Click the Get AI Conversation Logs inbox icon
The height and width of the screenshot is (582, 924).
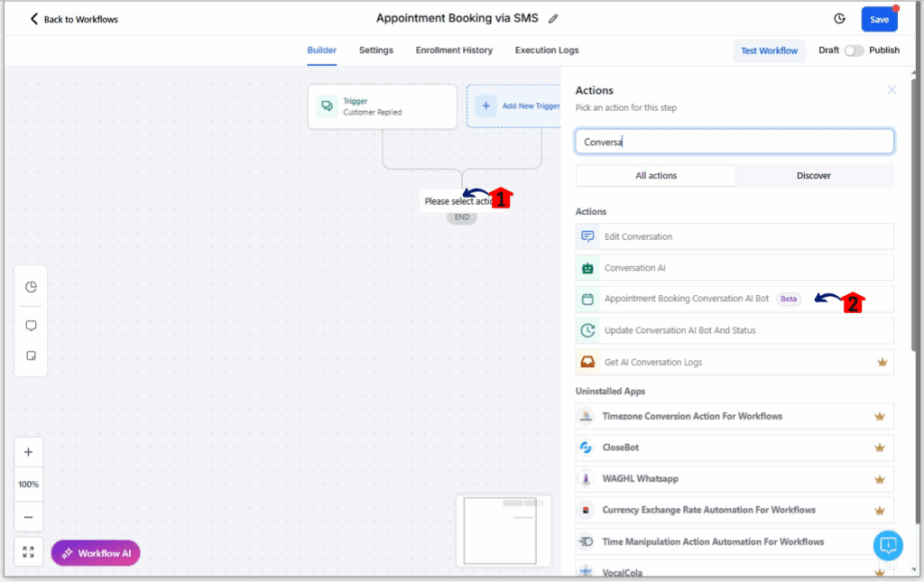[x=587, y=362]
